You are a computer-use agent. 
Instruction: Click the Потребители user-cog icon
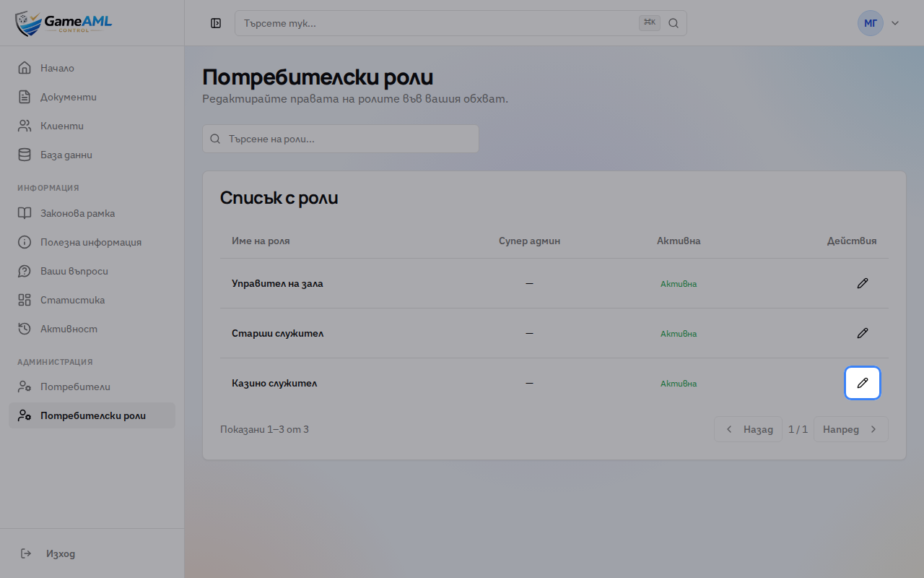[25, 387]
